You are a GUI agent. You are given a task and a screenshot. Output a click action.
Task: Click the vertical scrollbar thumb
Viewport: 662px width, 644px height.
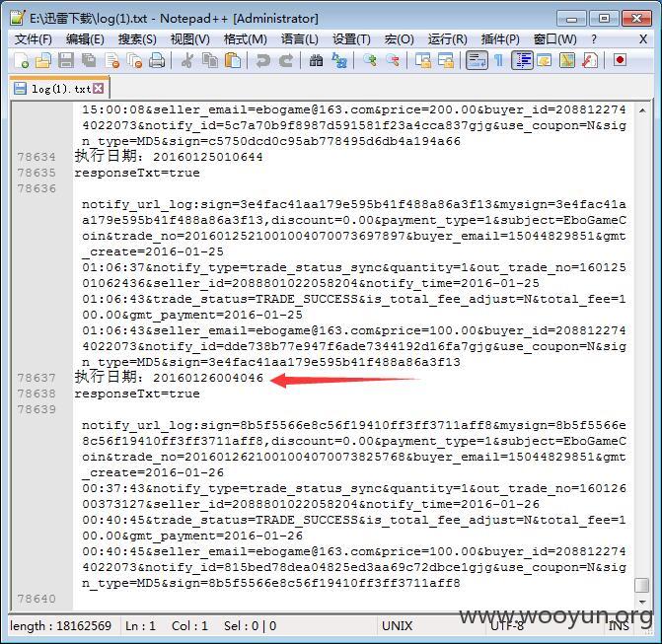click(x=642, y=585)
